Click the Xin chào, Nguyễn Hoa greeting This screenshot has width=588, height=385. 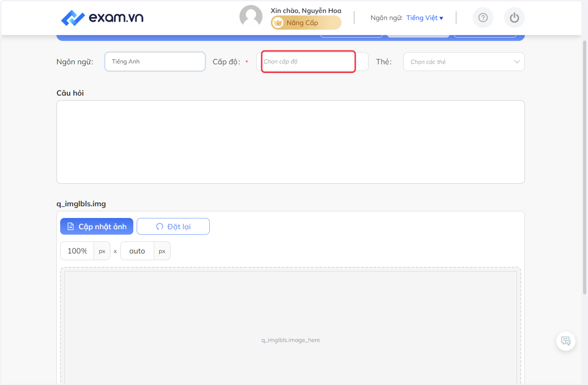pos(306,10)
